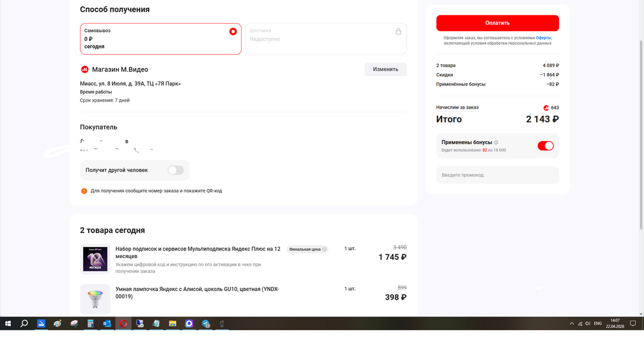Click the store address Миасс, ул. 8 Июля
The width and height of the screenshot is (644, 362).
[x=130, y=84]
